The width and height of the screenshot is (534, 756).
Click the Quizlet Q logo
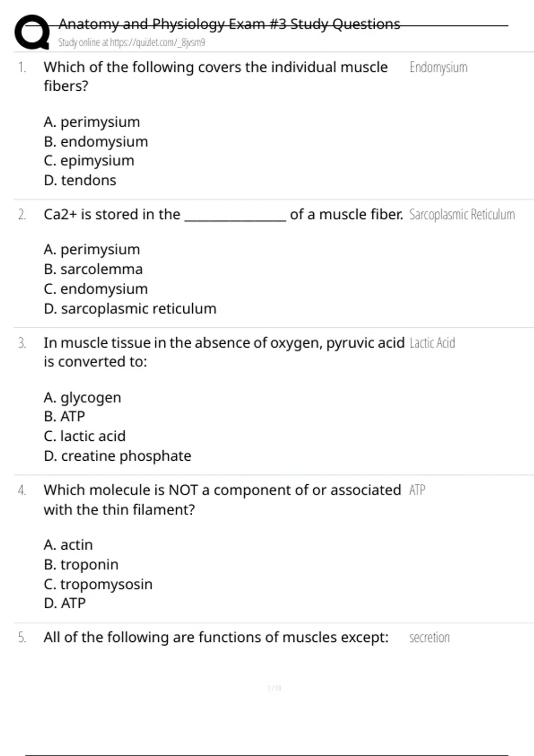31,32
